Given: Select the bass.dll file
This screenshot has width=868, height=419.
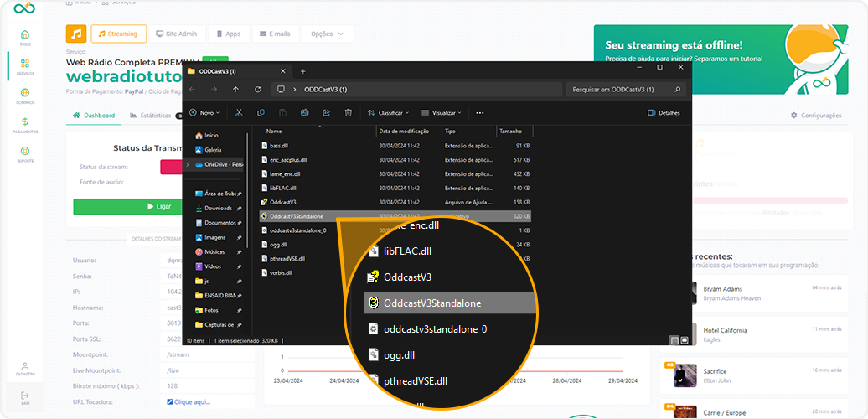Looking at the screenshot, I should coord(395,146).
